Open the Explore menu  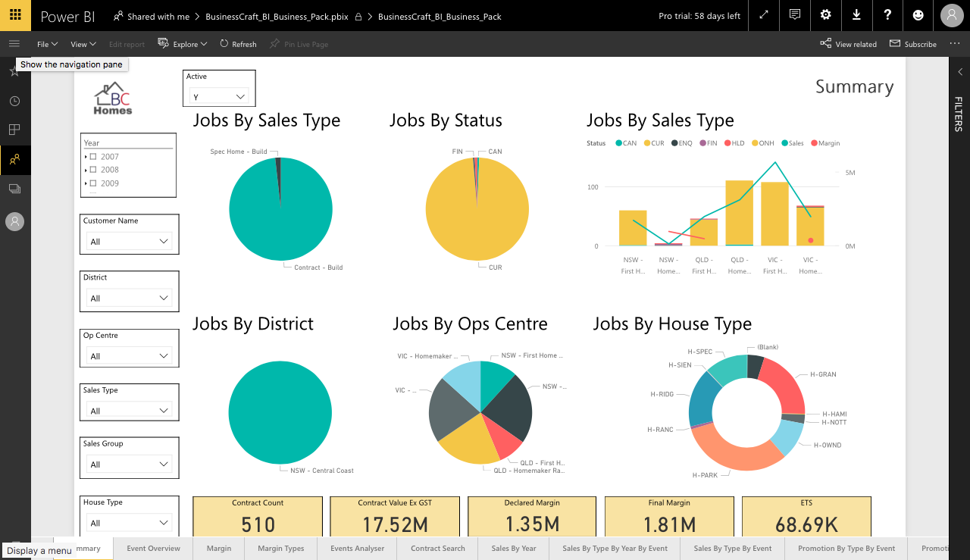click(183, 44)
